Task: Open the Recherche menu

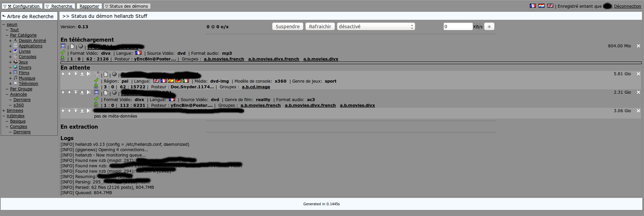Action: (x=59, y=6)
